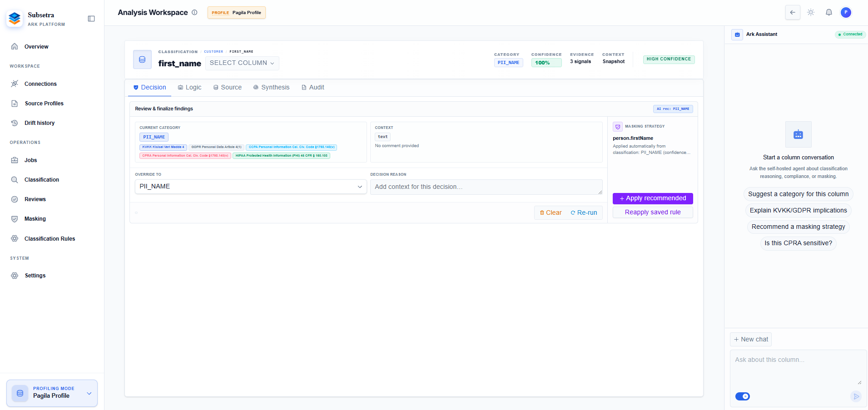Click the GDPR Personal Data Article 4(1) tag
This screenshot has width=868, height=410.
pos(216,147)
